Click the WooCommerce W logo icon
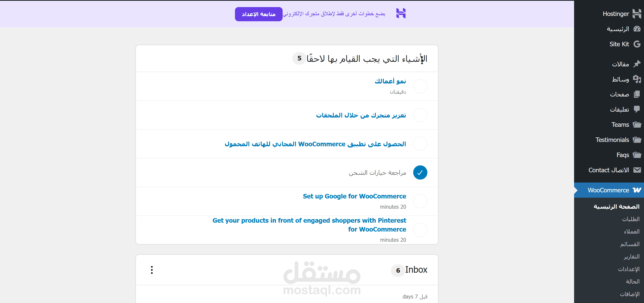 637,190
